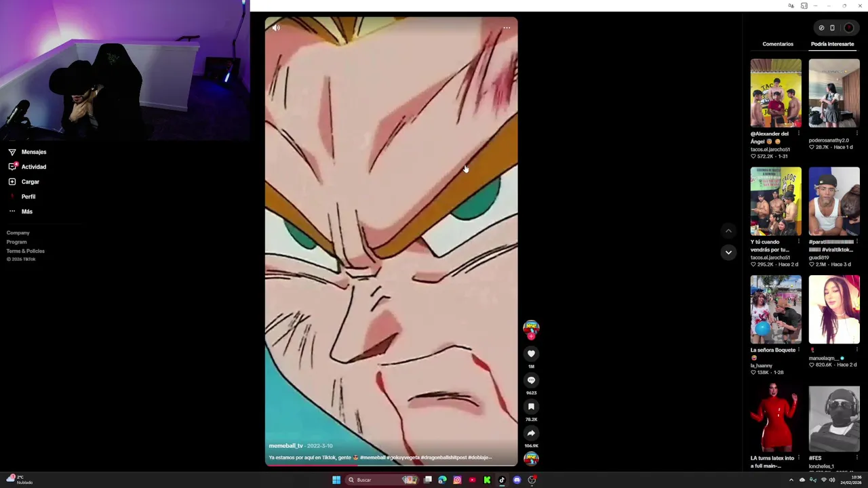Seek on the video progress bar
This screenshot has height=488, width=868.
point(391,465)
